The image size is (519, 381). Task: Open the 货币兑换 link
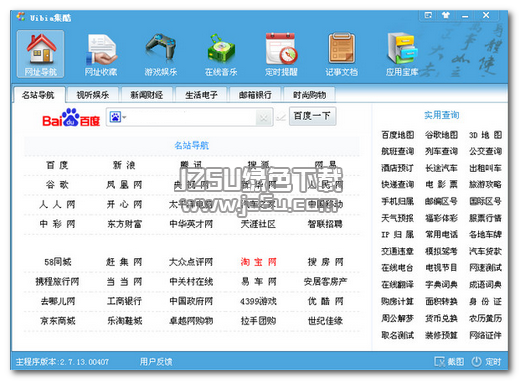(x=441, y=318)
